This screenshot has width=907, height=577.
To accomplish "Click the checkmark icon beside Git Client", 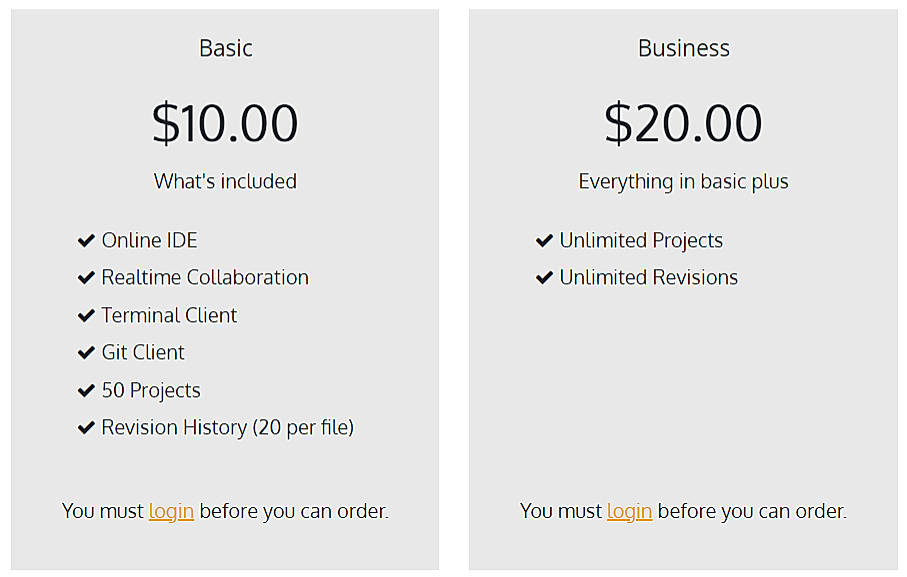I will tap(86, 352).
